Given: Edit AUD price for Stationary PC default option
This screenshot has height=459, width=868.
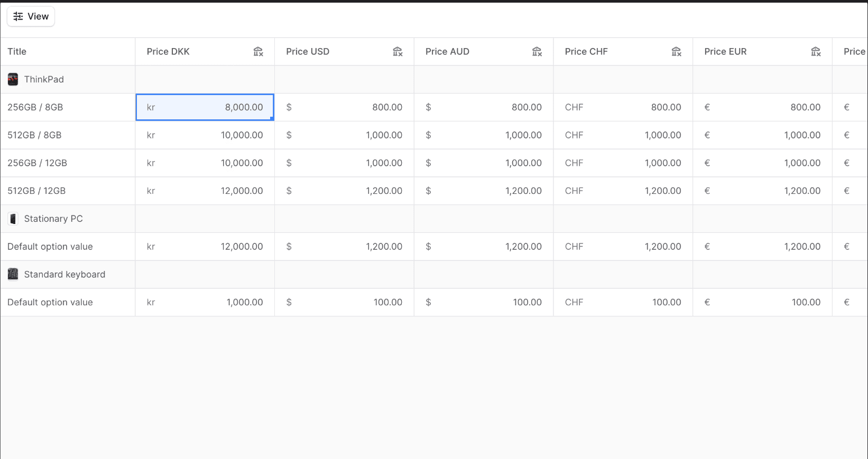Looking at the screenshot, I should point(484,247).
